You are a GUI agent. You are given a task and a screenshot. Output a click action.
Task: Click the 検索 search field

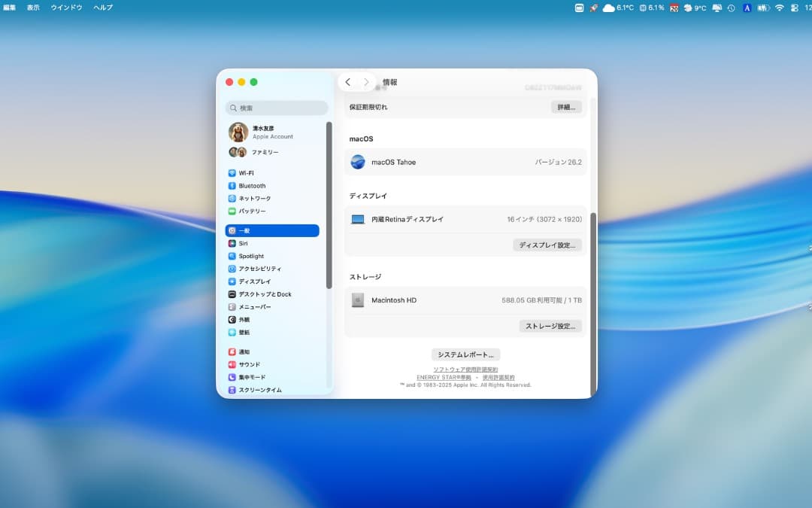276,108
